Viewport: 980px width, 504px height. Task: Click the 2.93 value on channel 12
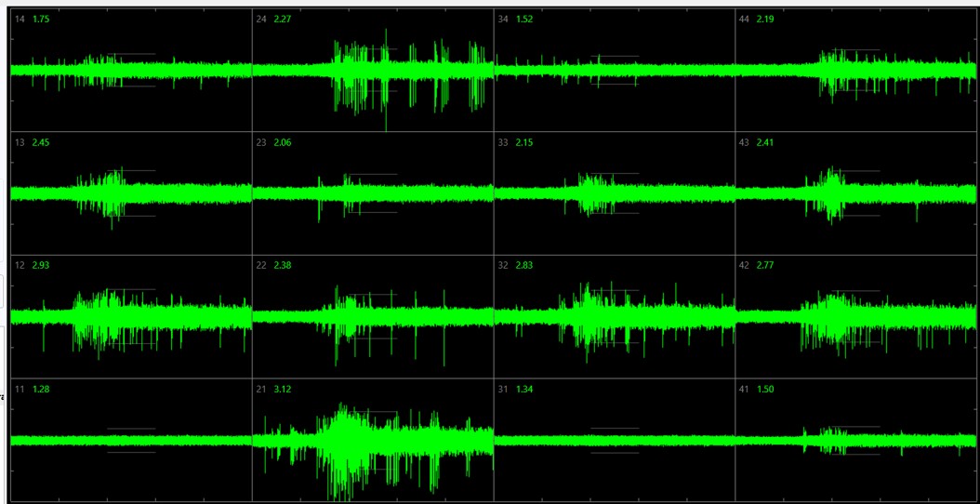(41, 265)
